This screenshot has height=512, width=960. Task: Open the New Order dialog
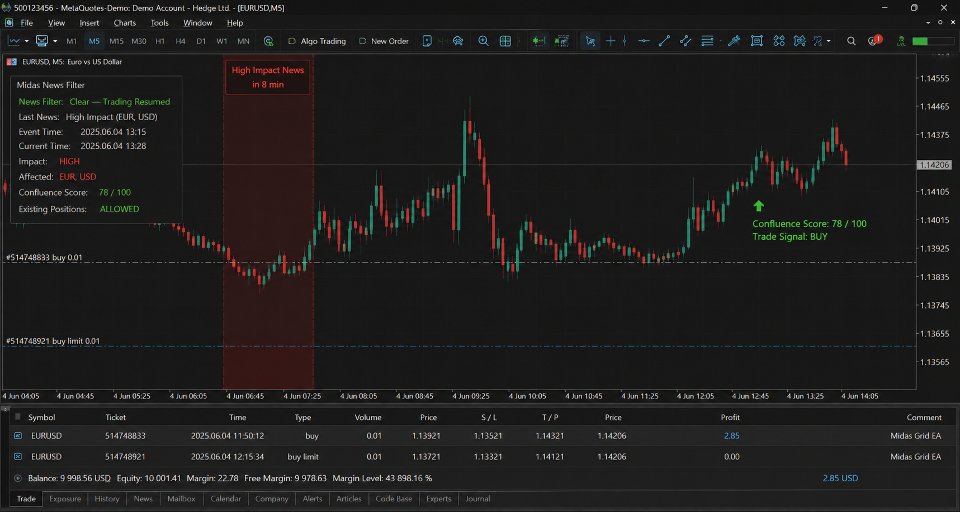point(384,41)
